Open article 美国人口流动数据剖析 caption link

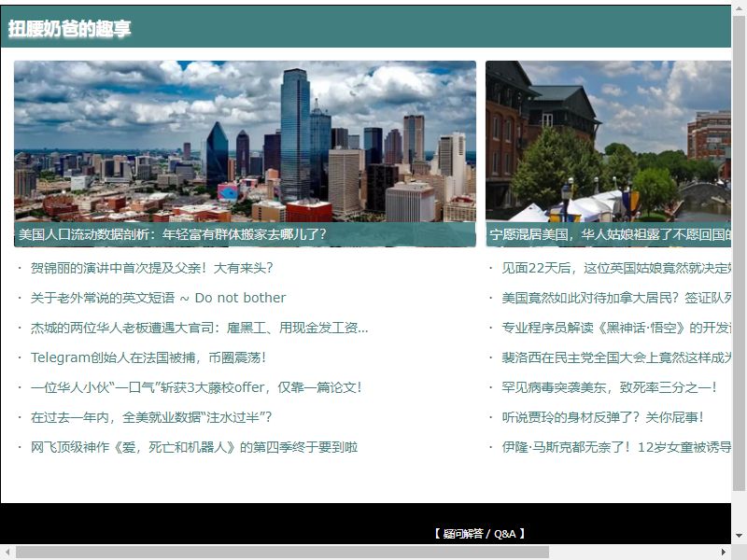(x=173, y=234)
